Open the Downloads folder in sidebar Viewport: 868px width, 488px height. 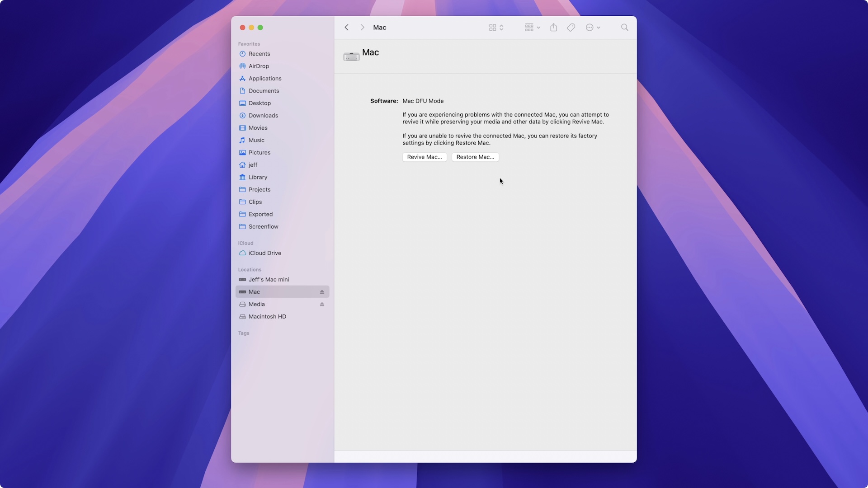263,116
